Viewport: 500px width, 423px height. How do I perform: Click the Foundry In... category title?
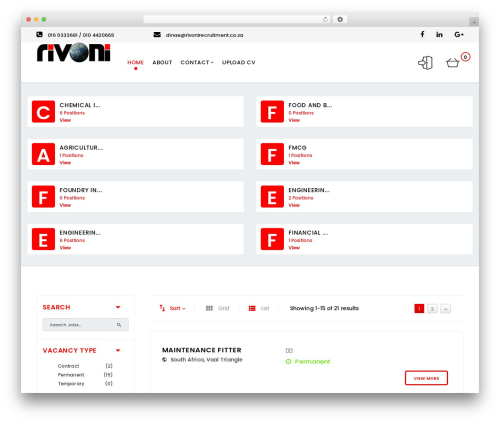[x=81, y=190]
